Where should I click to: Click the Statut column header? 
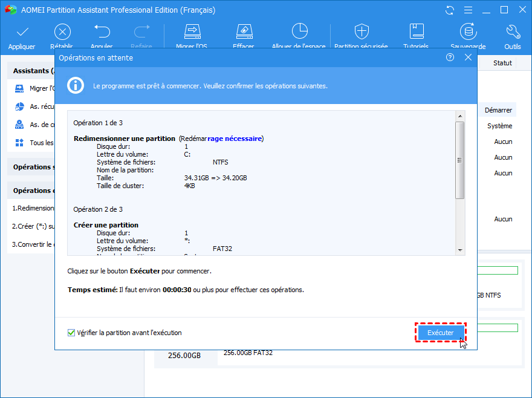pos(502,63)
